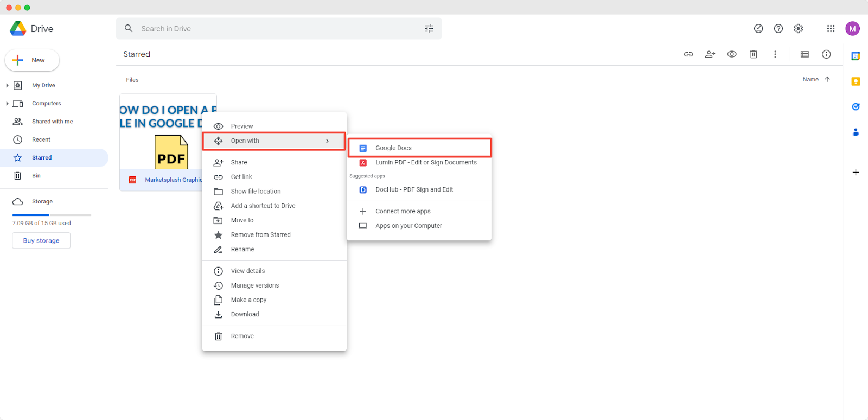Open the Google apps grid

click(831, 29)
